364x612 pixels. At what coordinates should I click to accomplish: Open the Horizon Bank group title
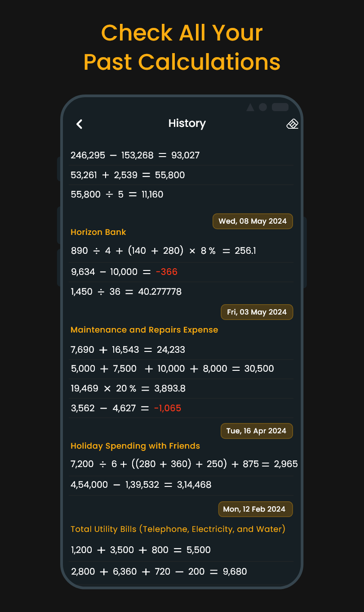pos(98,232)
